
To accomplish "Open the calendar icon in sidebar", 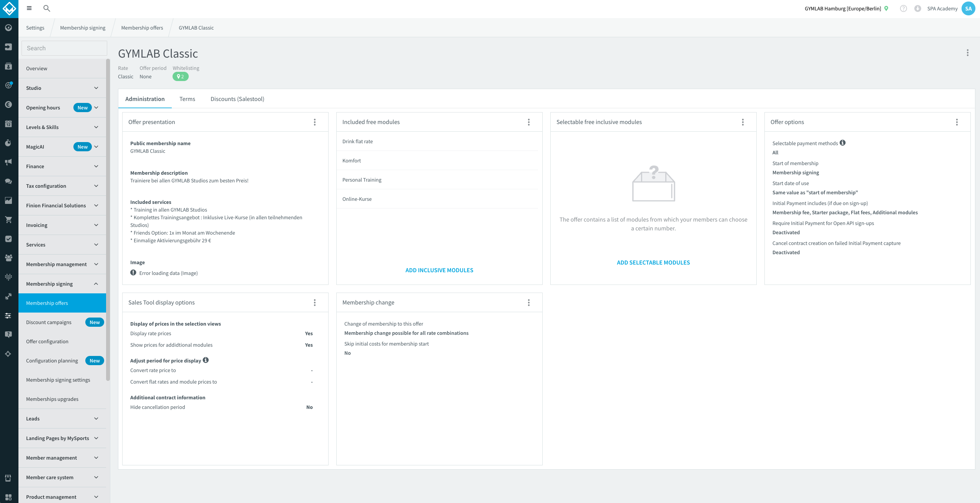I will [8, 124].
